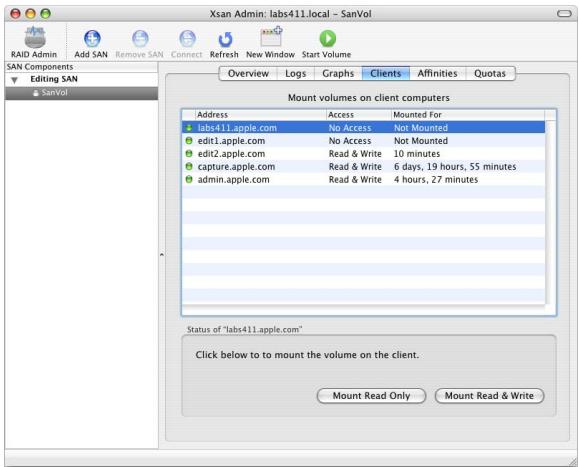
Task: Sort by the Address column header
Action: click(261, 115)
